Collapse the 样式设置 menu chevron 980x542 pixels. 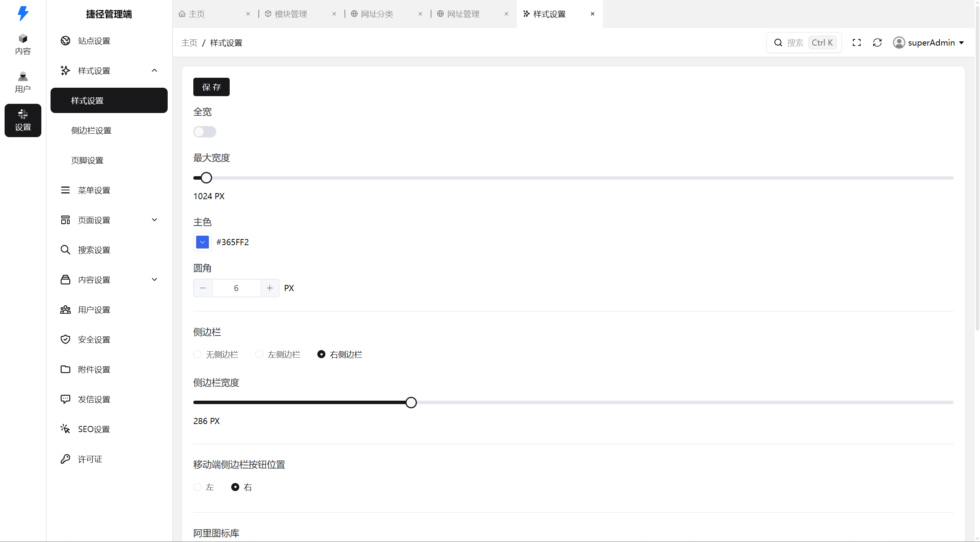(x=155, y=70)
